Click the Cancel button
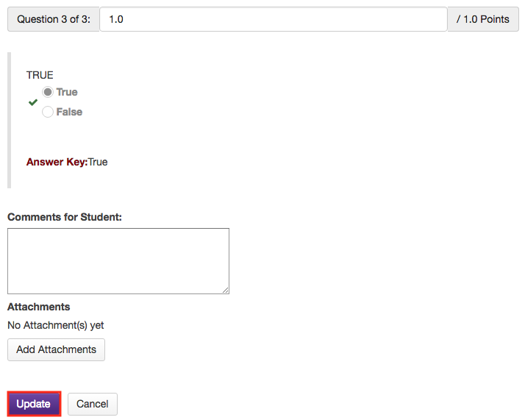This screenshot has width=525, height=420. 93,404
